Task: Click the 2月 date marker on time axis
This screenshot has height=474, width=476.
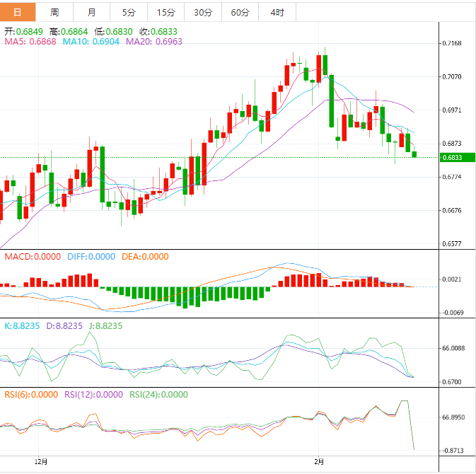Action: (x=319, y=462)
